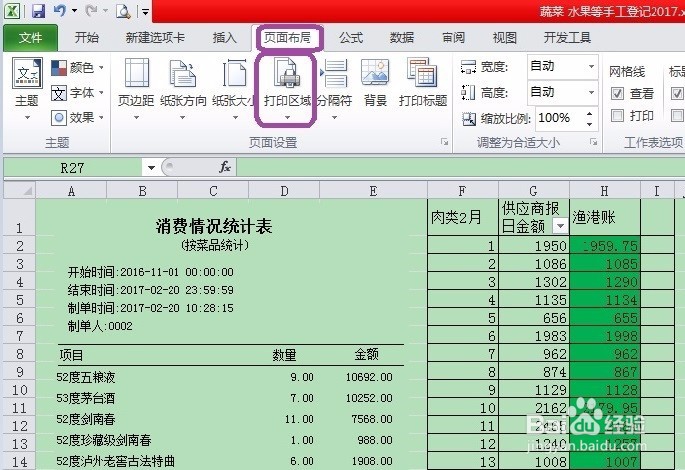Click the Name Box showing R27

(x=73, y=168)
